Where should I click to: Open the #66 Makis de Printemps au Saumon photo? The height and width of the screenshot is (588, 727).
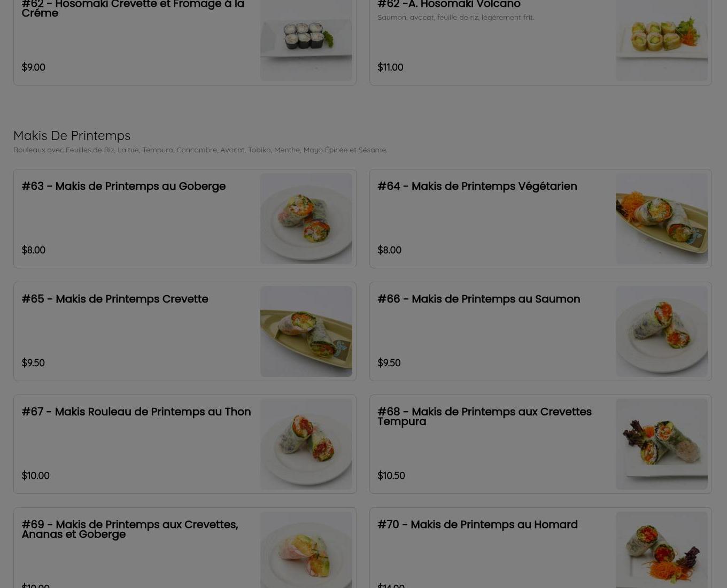tap(662, 331)
